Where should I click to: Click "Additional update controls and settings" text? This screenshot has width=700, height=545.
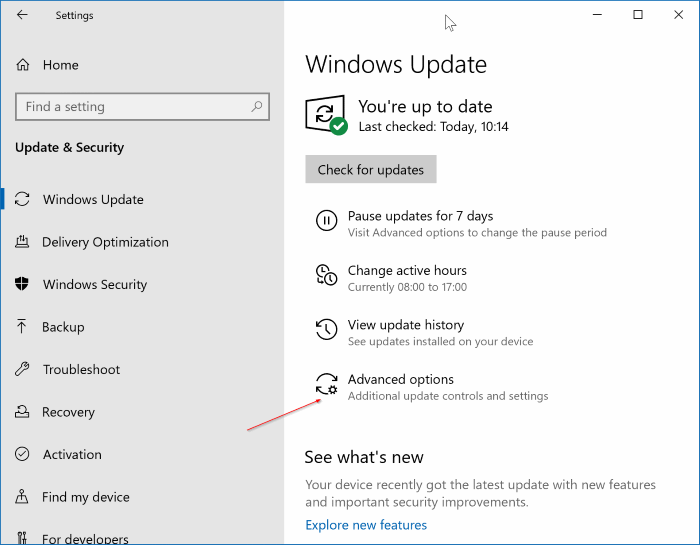(448, 396)
